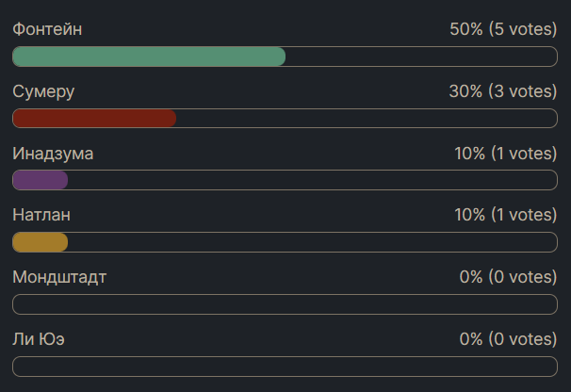The height and width of the screenshot is (392, 571).
Task: Click the empty progress bar under Мондштадт
Action: pyautogui.click(x=285, y=304)
